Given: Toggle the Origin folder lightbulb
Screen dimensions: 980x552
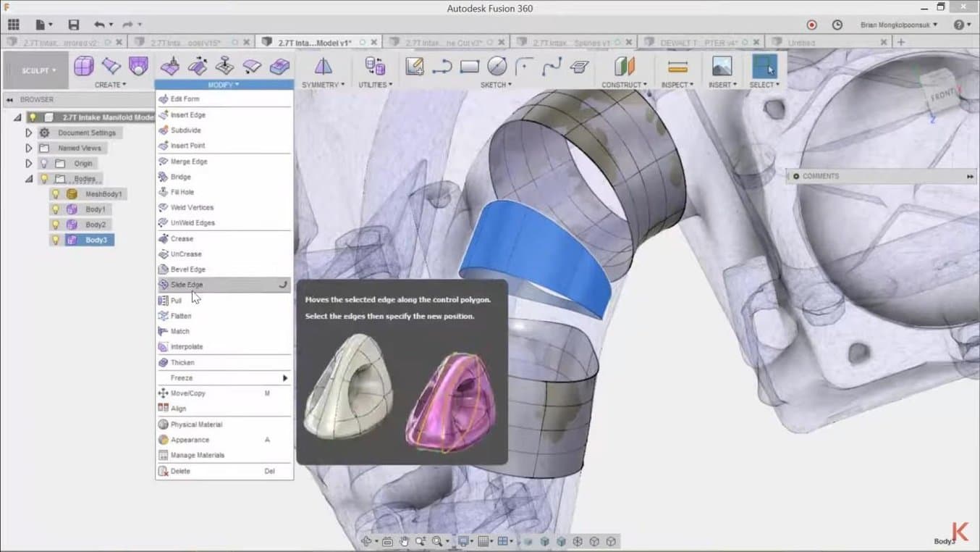Looking at the screenshot, I should coord(44,164).
